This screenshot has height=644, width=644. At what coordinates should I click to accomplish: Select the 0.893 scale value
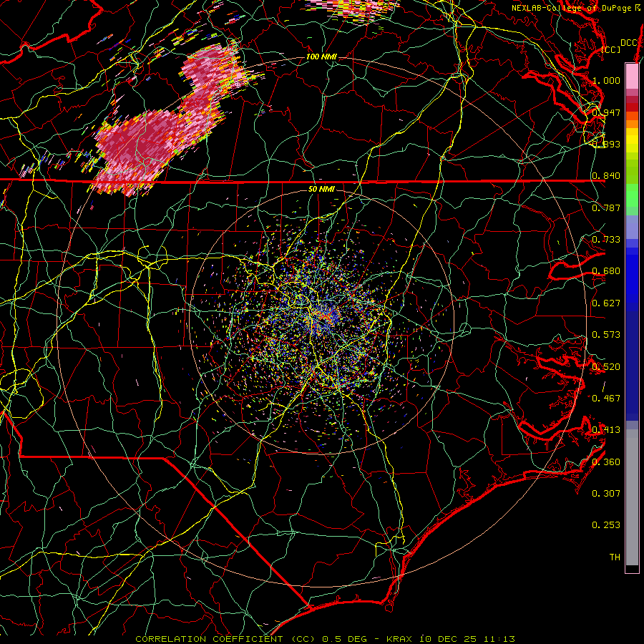coord(606,144)
